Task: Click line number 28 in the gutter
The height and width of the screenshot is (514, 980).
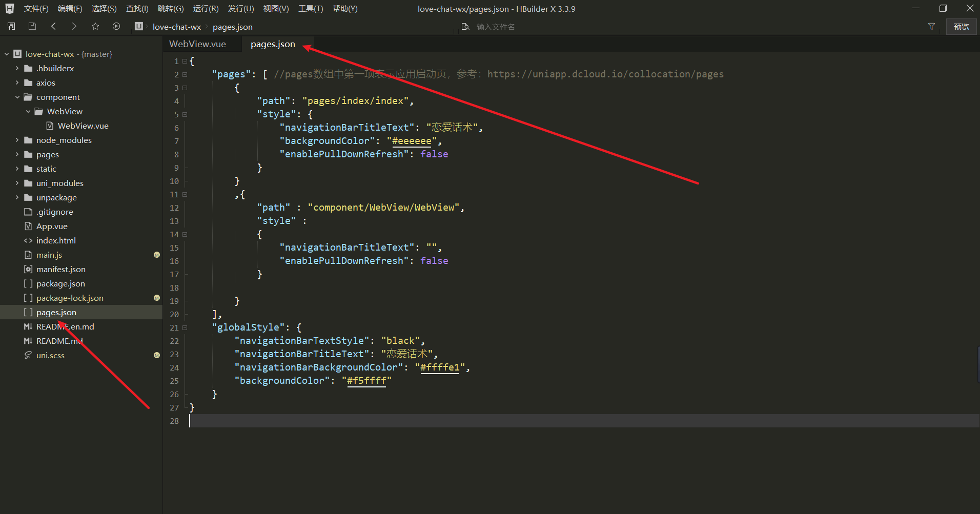Action: tap(174, 421)
